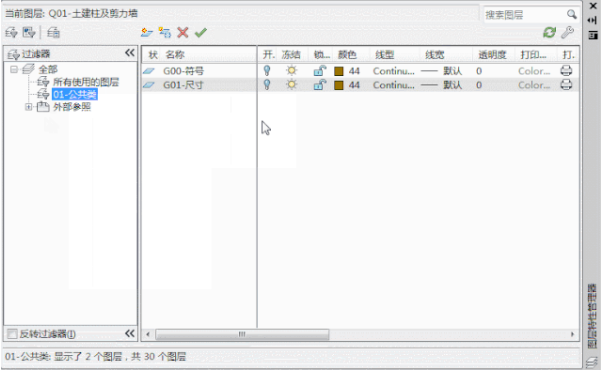Click the 过滤器 panel header funnel icon

pos(13,54)
